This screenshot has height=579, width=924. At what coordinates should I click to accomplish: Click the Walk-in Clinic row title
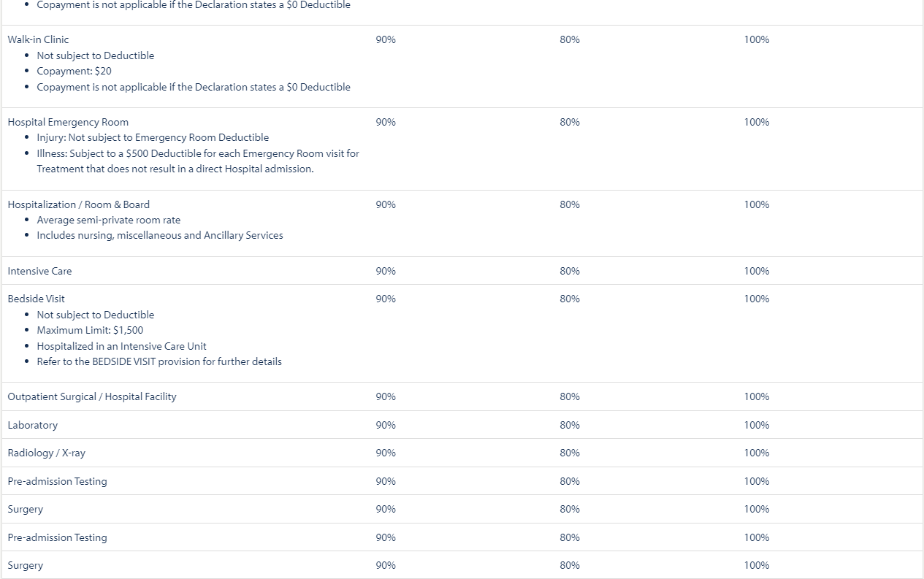[38, 39]
